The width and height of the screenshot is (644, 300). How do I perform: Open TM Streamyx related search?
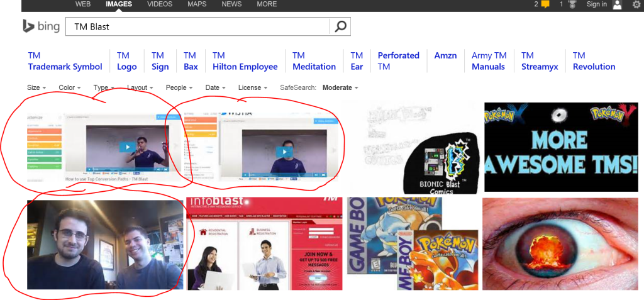[540, 61]
